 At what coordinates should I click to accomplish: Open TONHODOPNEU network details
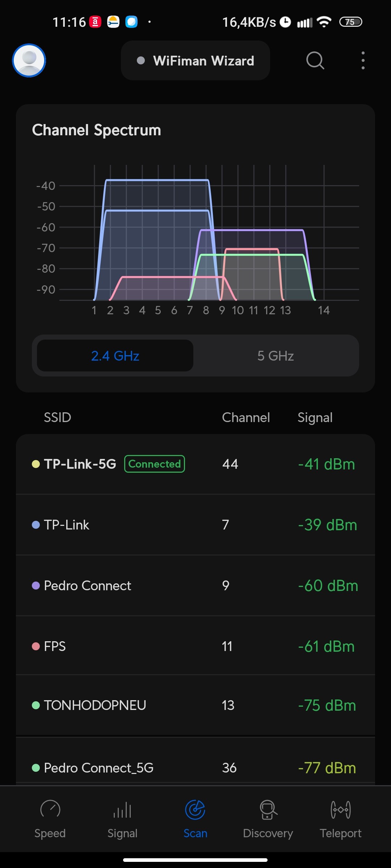(195, 705)
